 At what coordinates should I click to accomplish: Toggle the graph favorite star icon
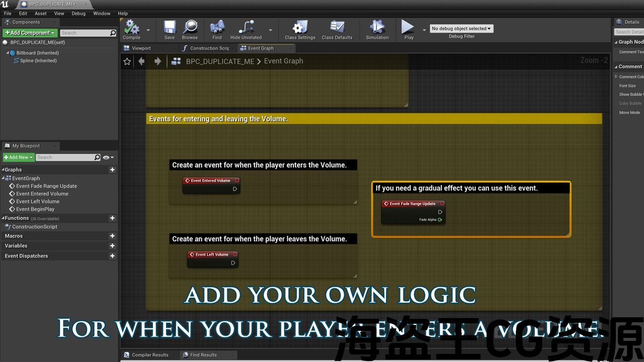pos(127,61)
